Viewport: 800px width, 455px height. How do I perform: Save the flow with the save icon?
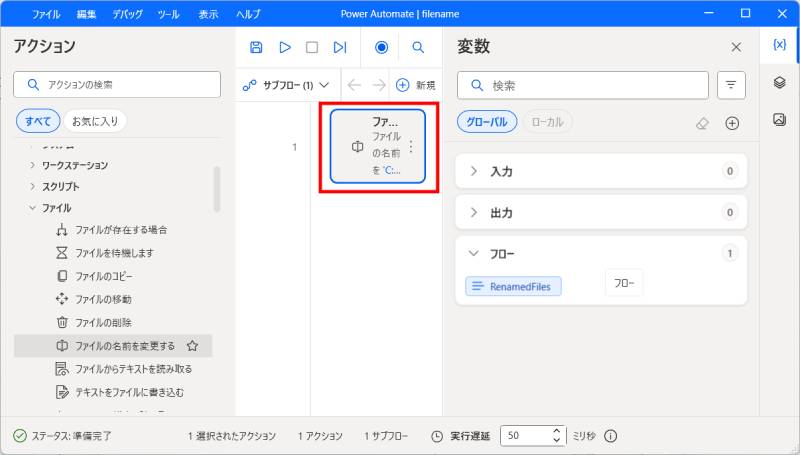[256, 47]
